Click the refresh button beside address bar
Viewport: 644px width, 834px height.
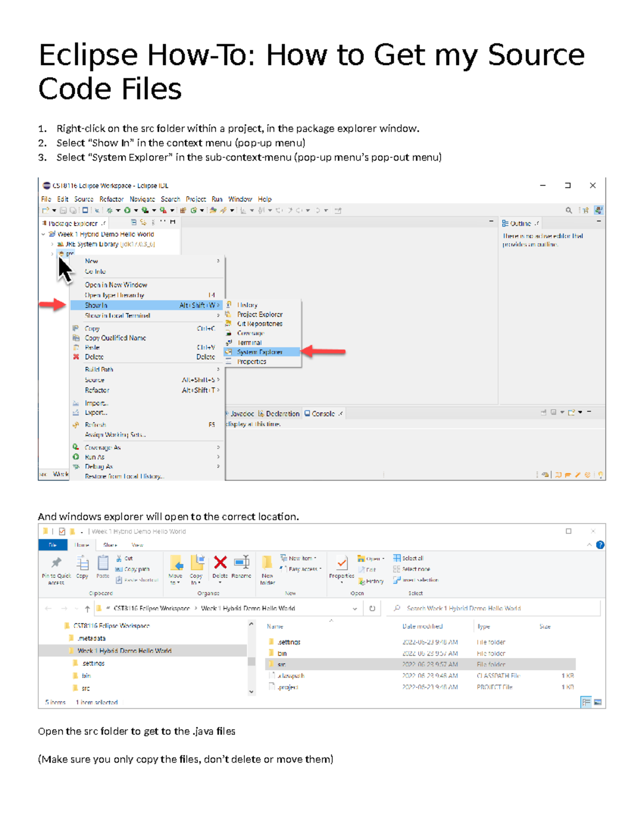[372, 608]
